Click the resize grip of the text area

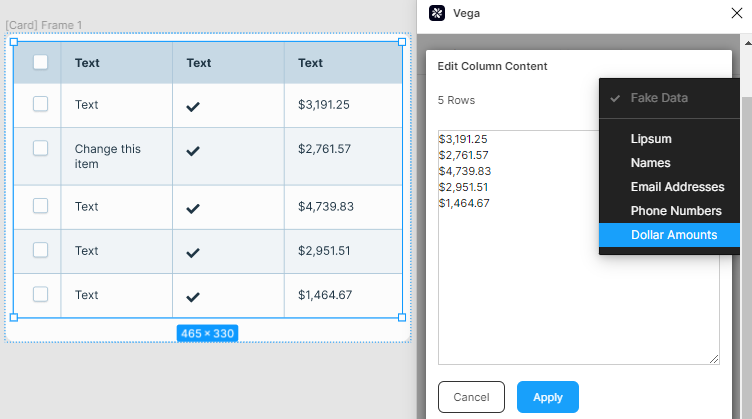(714, 359)
